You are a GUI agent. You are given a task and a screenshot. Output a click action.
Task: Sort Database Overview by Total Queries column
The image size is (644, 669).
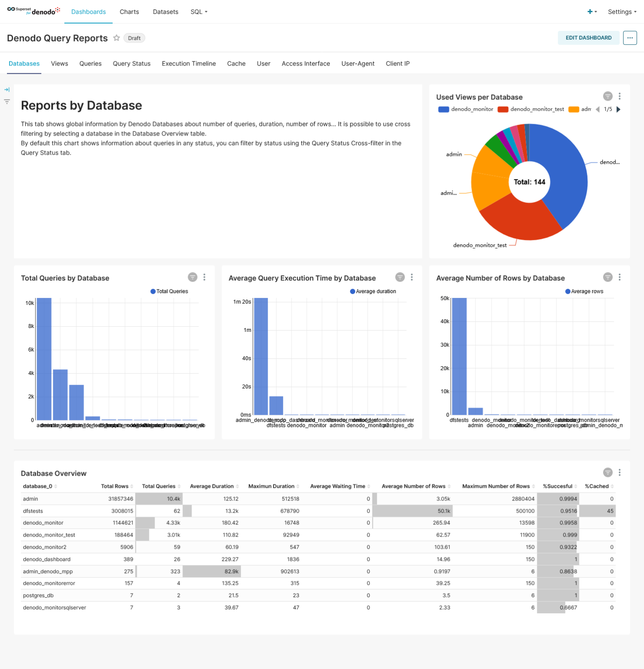tap(158, 486)
